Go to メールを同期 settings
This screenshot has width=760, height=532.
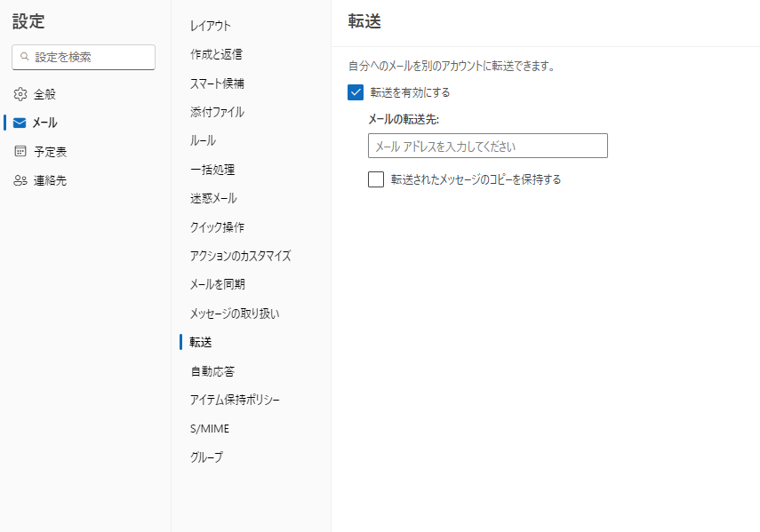click(x=218, y=284)
